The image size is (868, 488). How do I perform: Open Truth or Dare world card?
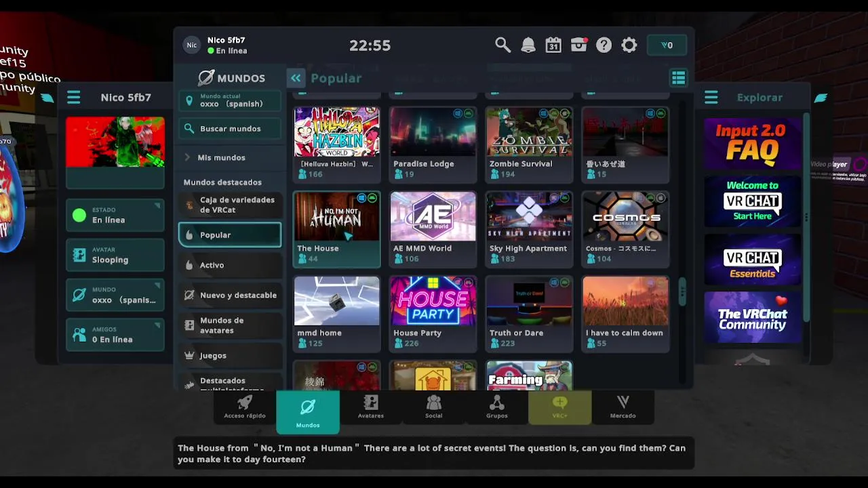[529, 314]
